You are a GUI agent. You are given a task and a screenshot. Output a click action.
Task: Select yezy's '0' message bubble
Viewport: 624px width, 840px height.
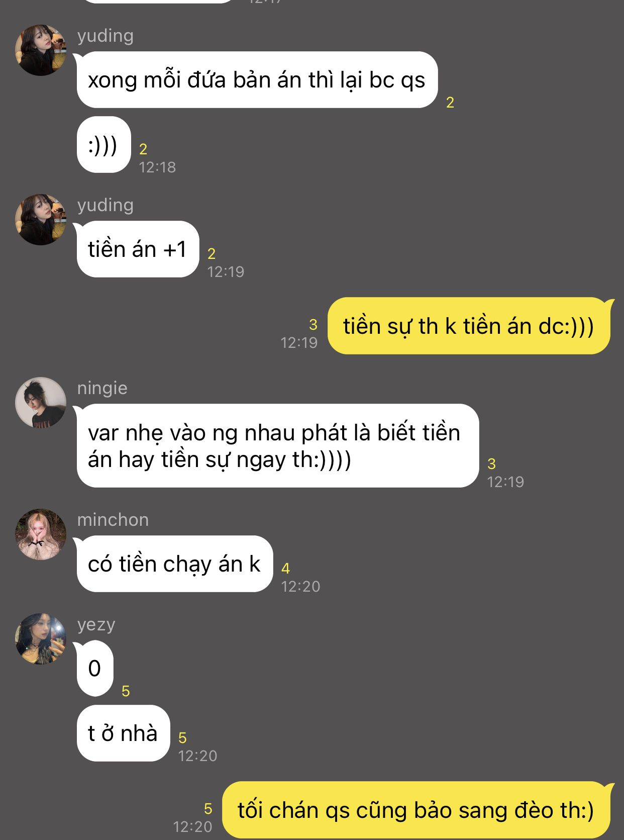(x=94, y=669)
